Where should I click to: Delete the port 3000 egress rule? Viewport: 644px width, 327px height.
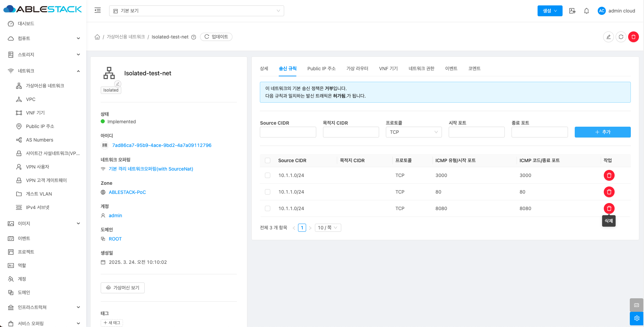[x=609, y=175]
